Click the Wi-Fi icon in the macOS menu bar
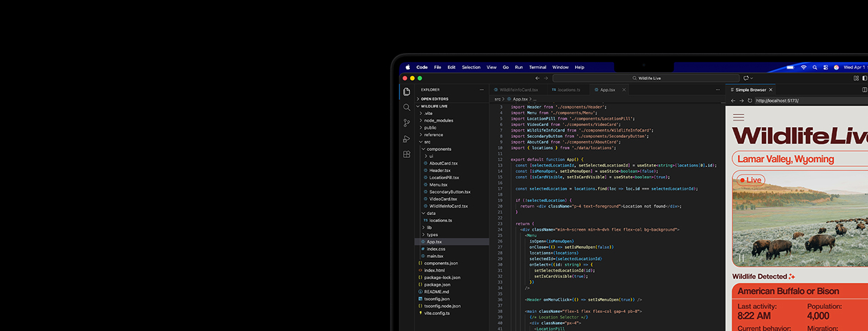Screen dimensions: 868x331 tap(803, 68)
